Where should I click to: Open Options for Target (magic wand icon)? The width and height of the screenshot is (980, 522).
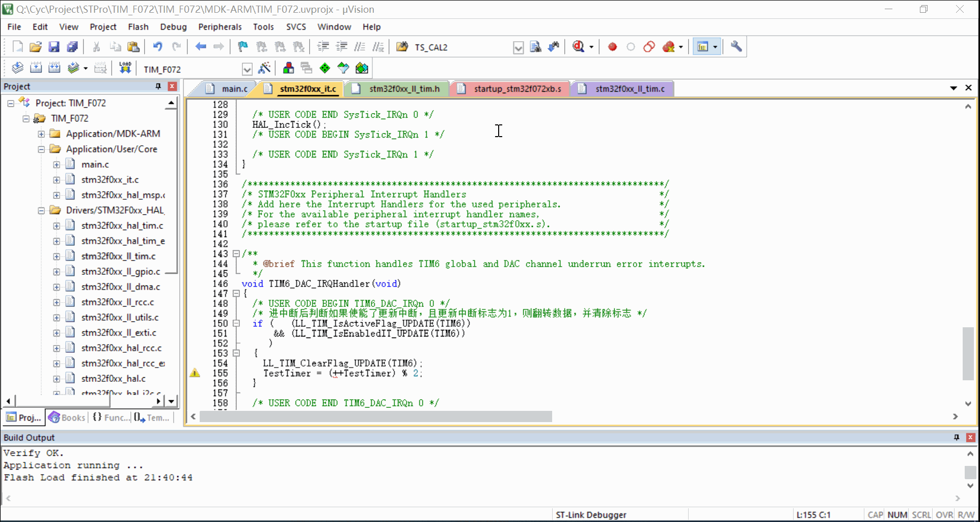click(264, 68)
